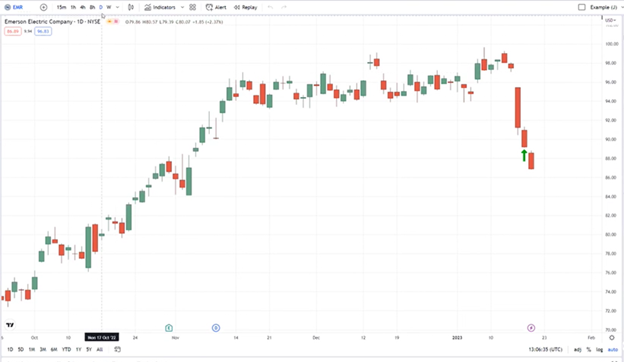Screen dimensions: 624x362
Task: Toggle the log scale
Action: point(599,350)
